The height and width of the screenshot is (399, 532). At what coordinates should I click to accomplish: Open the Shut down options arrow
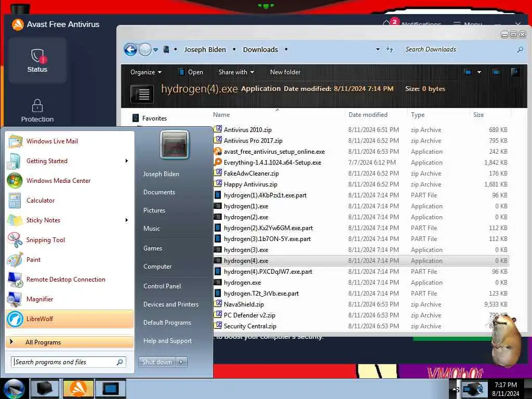coord(181,362)
